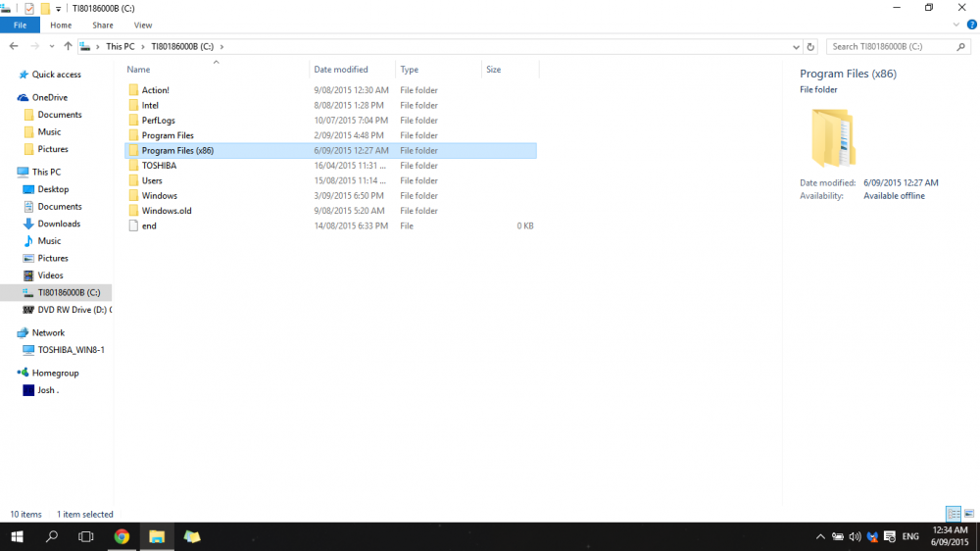The height and width of the screenshot is (551, 980).
Task: Select the Action! folder
Action: (x=155, y=90)
